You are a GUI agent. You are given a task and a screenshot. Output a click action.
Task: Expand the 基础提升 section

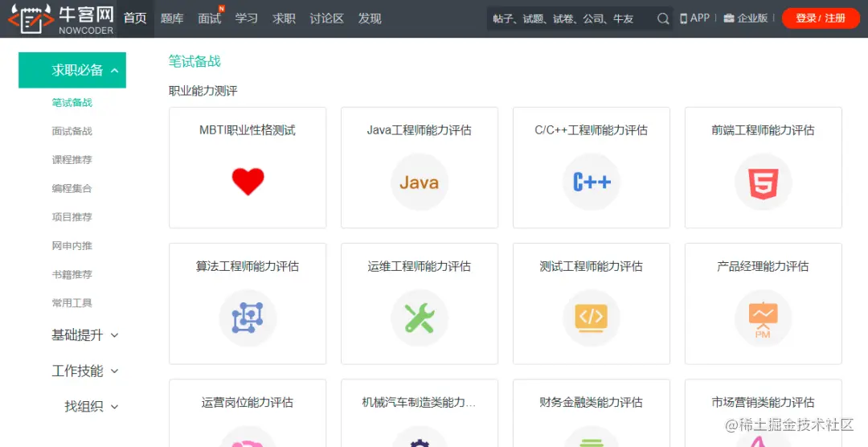(84, 335)
